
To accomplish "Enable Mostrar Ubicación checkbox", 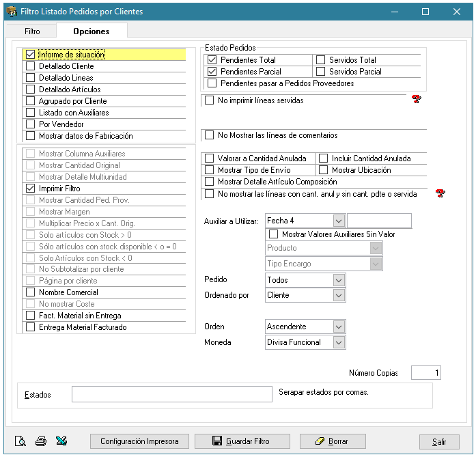I will point(323,169).
